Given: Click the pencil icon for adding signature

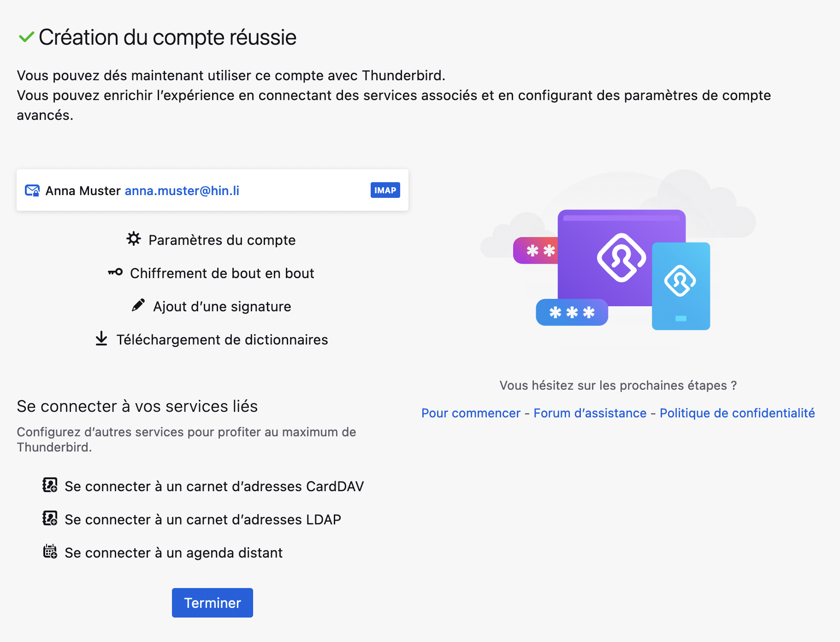Looking at the screenshot, I should (x=138, y=305).
